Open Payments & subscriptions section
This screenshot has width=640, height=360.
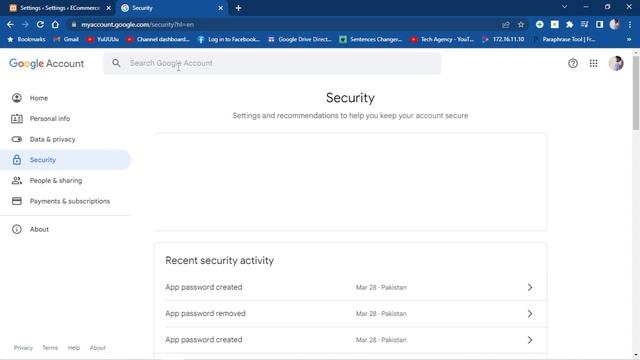pyautogui.click(x=70, y=201)
